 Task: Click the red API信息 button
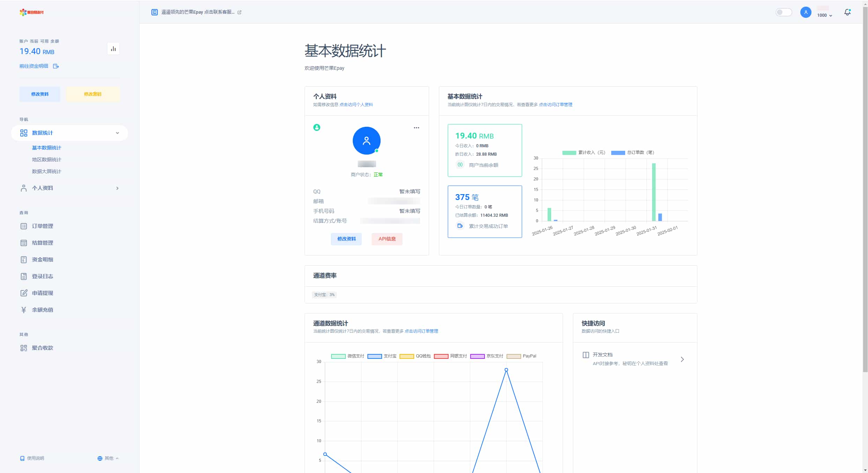pos(387,239)
